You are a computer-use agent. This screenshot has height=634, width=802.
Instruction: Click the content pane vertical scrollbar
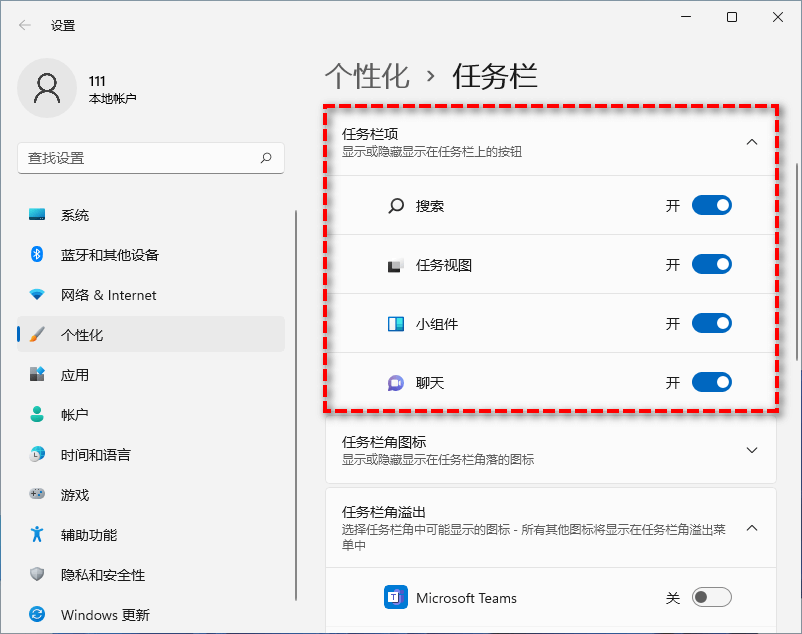coord(797,262)
